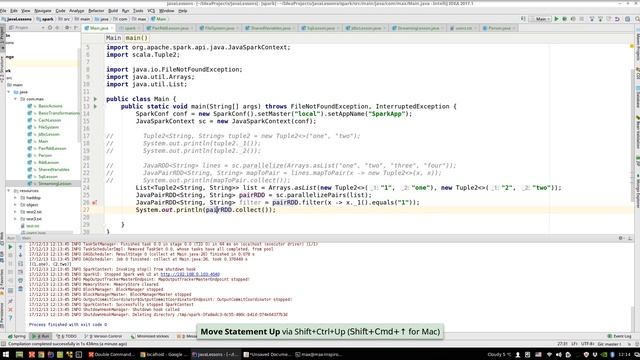The image size is (640, 360).
Task: Open Run panel settings gear icon
Action: (x=621, y=238)
